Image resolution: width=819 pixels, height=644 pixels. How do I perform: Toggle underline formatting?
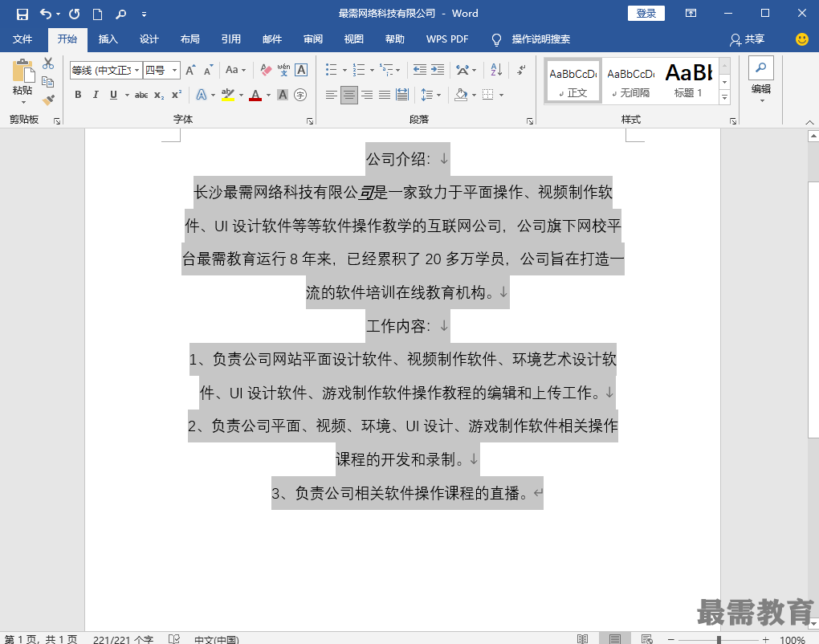pyautogui.click(x=113, y=95)
